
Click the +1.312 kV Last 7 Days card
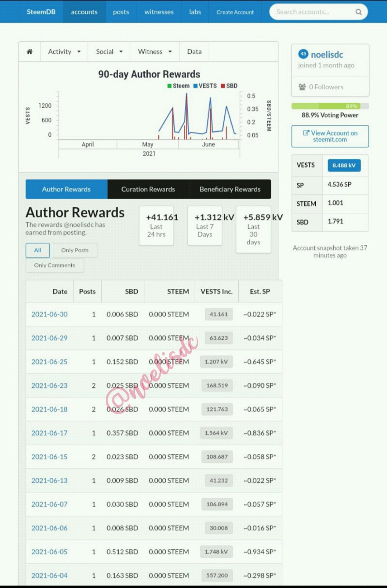coord(205,226)
